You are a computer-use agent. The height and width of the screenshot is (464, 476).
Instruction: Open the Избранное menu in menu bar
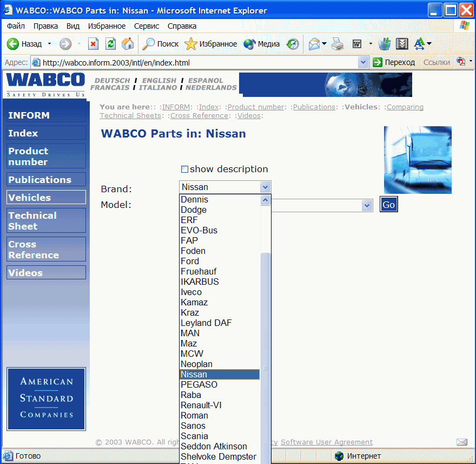click(x=107, y=26)
